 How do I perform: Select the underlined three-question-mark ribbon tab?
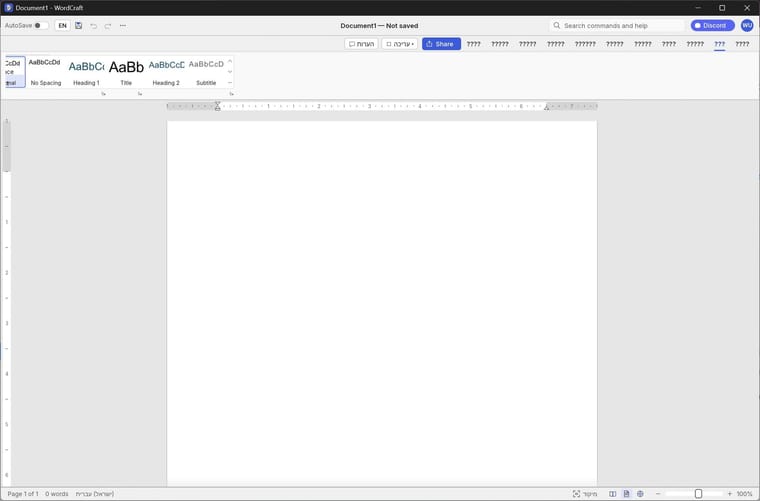pyautogui.click(x=719, y=44)
